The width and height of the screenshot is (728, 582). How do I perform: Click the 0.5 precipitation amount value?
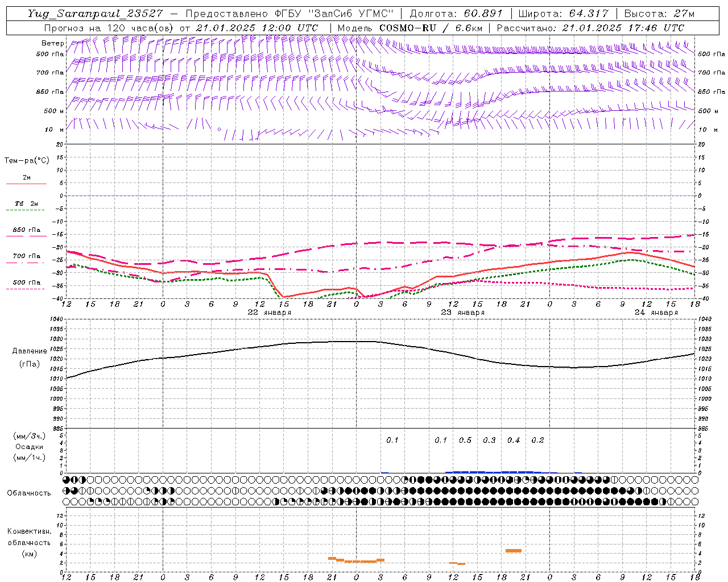click(465, 440)
